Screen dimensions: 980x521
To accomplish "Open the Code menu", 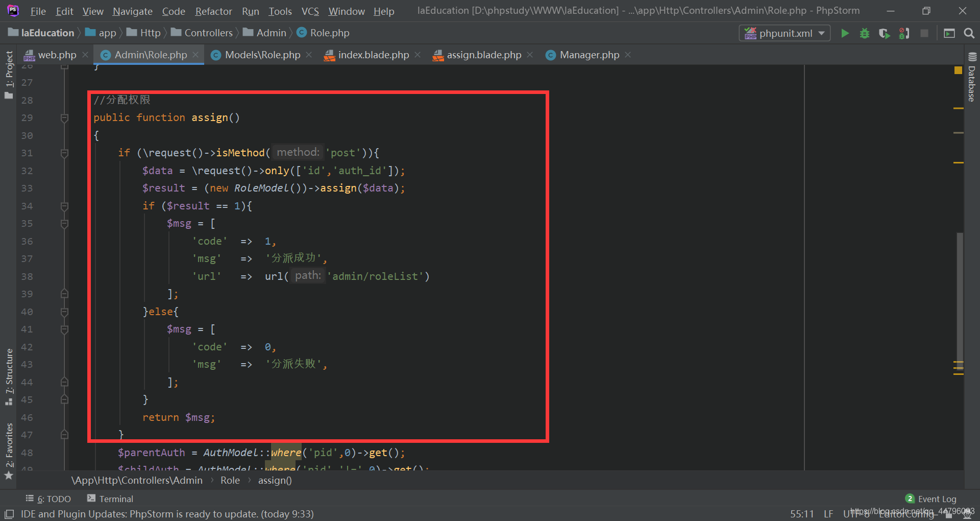I will pos(174,11).
